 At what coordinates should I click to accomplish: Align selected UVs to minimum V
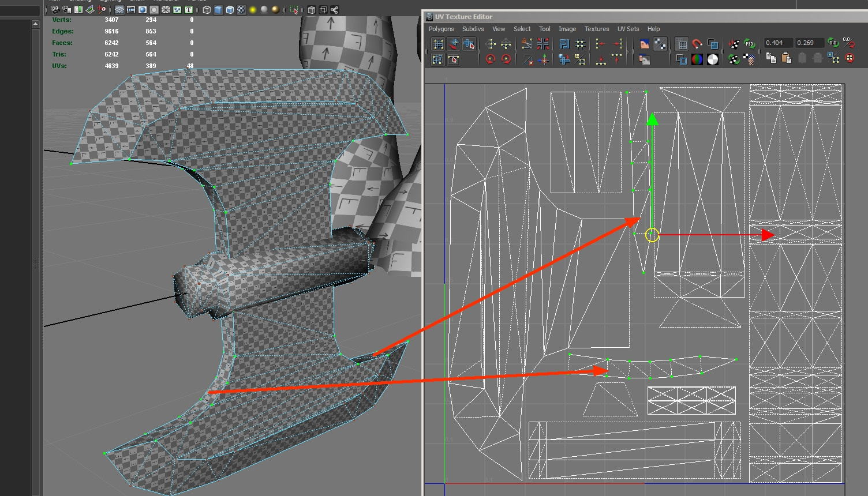pos(601,59)
